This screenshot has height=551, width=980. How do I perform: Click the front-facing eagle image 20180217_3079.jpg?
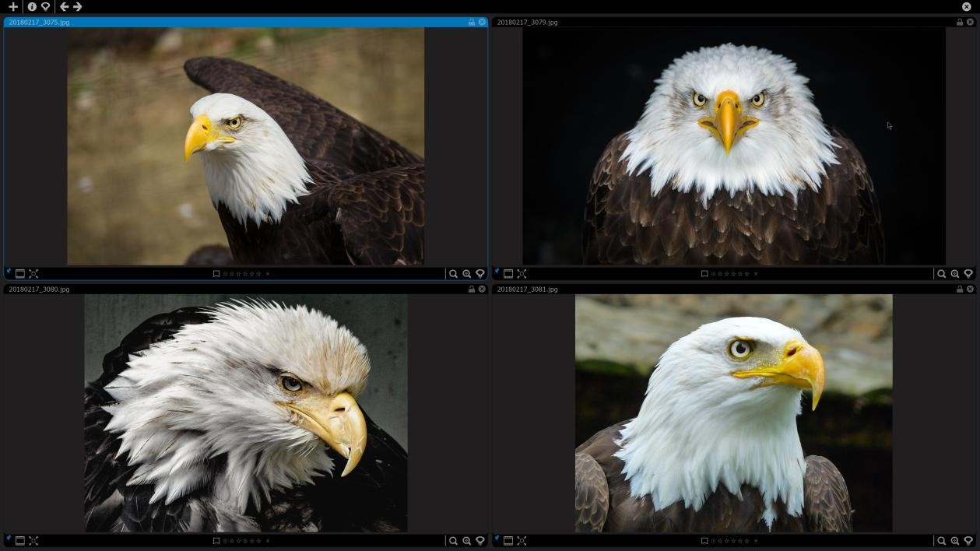733,146
